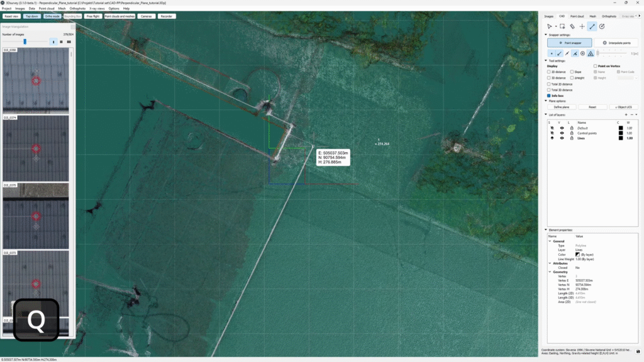Toggle the midpoint snap icon

(567, 53)
